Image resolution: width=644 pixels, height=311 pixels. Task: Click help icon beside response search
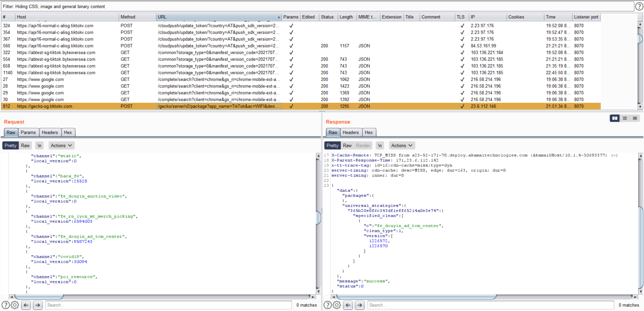pos(327,305)
